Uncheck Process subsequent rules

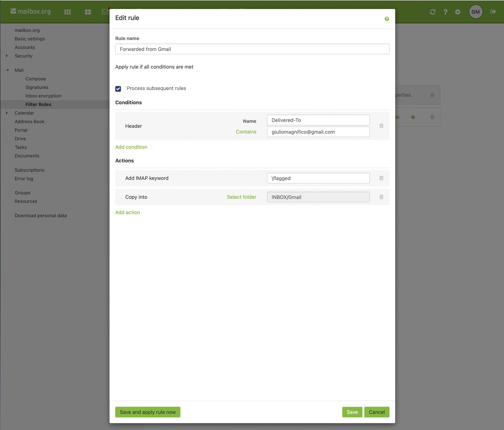(x=118, y=89)
